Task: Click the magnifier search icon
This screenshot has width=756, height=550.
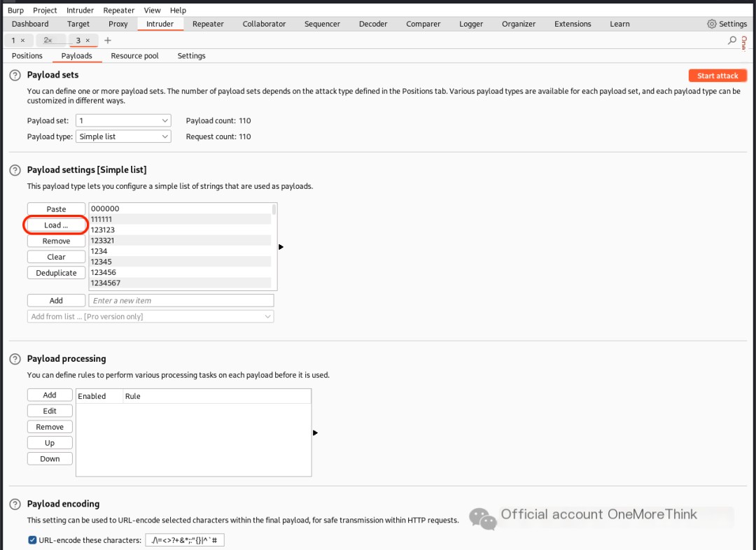Action: click(732, 41)
